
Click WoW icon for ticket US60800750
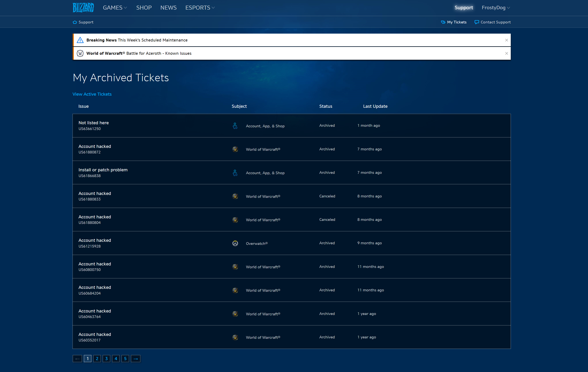(235, 267)
